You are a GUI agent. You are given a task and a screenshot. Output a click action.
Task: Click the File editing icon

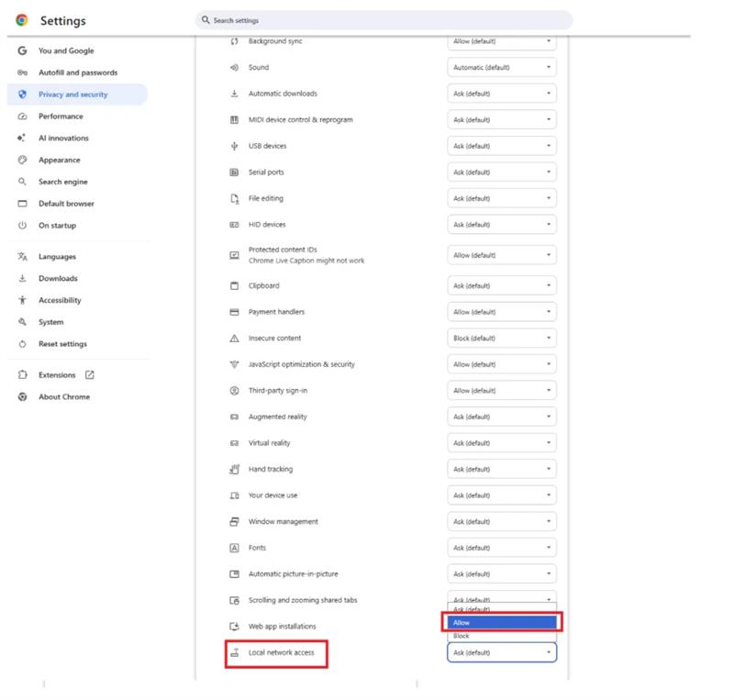click(234, 198)
